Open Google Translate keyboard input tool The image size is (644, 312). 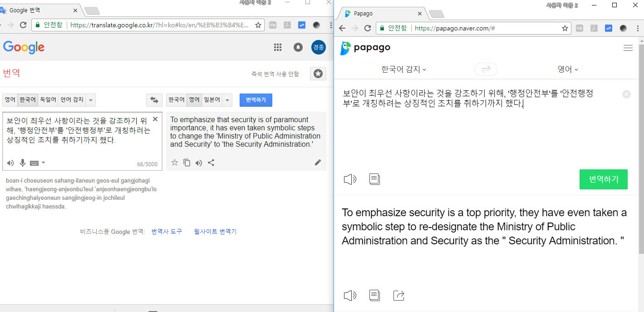coord(34,163)
